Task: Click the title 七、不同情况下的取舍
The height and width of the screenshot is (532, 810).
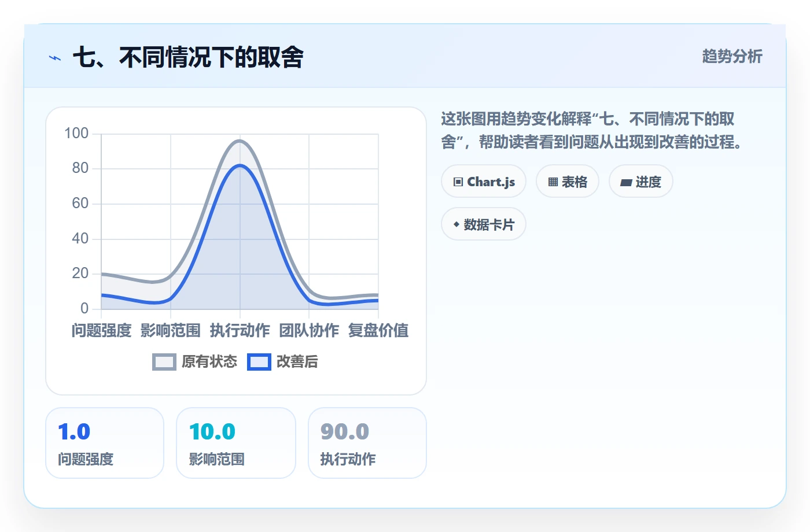Action: (188, 57)
